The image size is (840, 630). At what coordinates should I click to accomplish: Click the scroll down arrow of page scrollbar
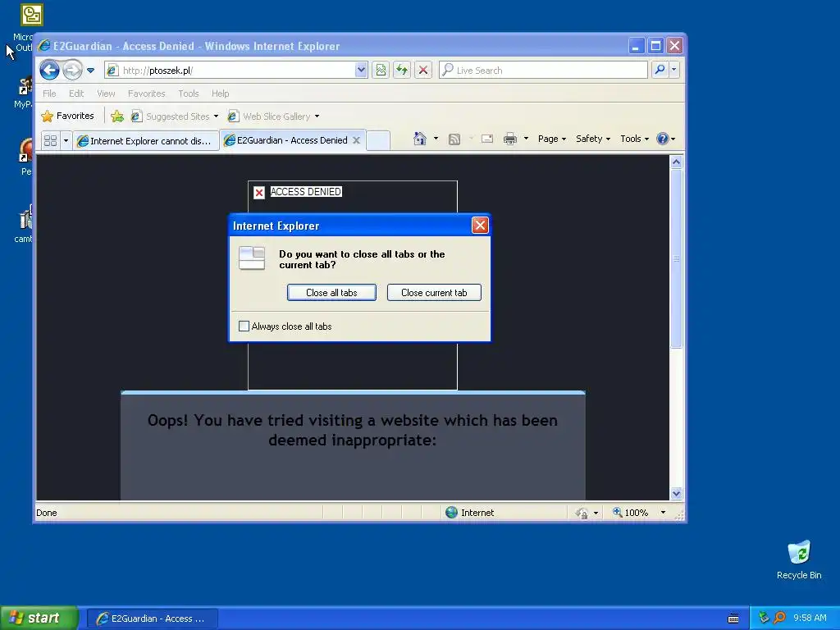tap(676, 493)
